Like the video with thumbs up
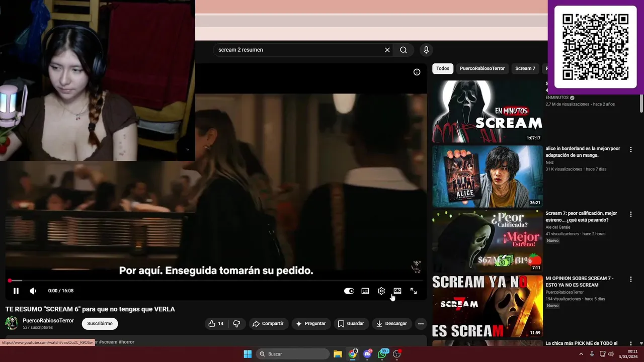The image size is (644, 362). [216, 324]
